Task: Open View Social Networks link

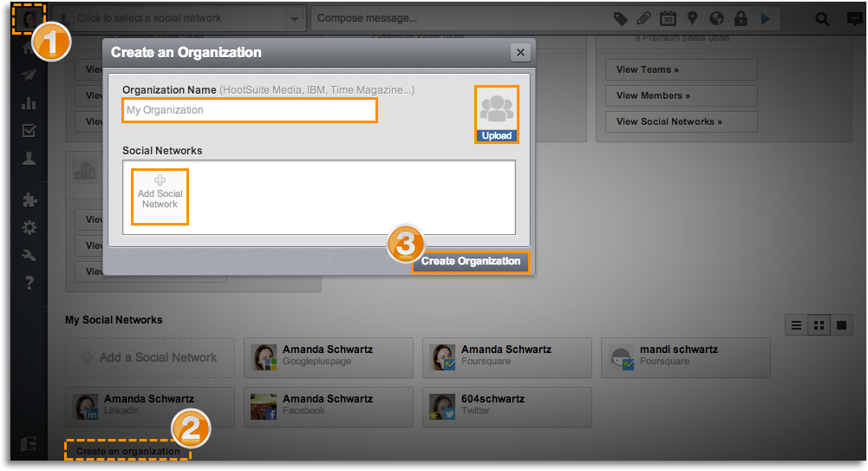Action: (682, 121)
